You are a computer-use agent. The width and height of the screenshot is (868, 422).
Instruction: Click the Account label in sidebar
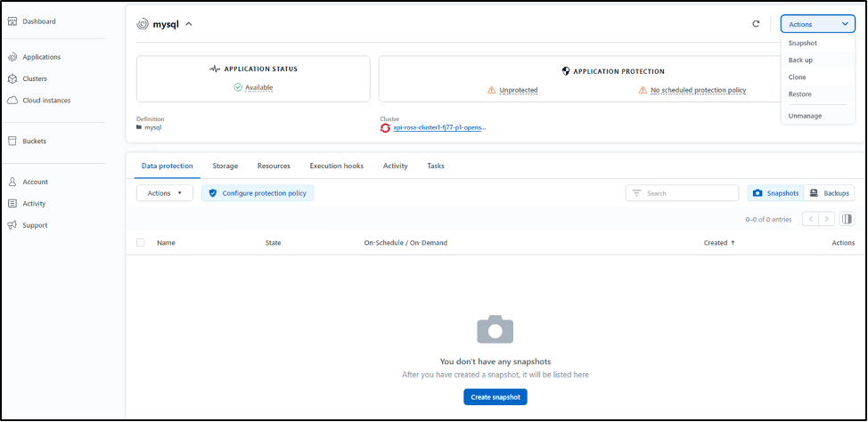36,182
